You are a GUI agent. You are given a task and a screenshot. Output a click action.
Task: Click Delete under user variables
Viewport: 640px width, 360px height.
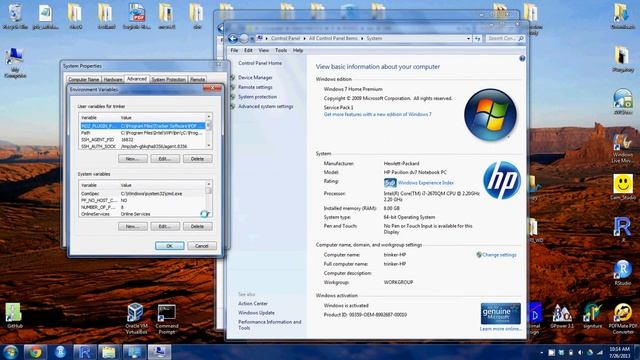point(197,159)
